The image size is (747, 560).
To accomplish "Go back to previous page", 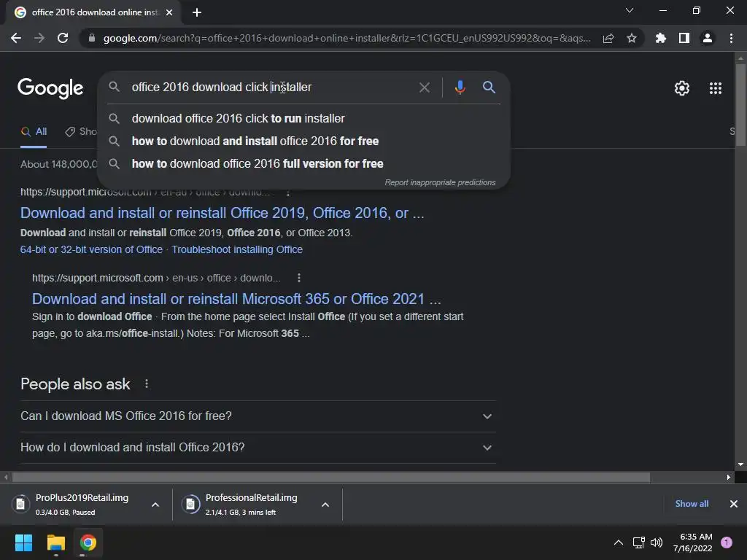I will click(x=16, y=38).
